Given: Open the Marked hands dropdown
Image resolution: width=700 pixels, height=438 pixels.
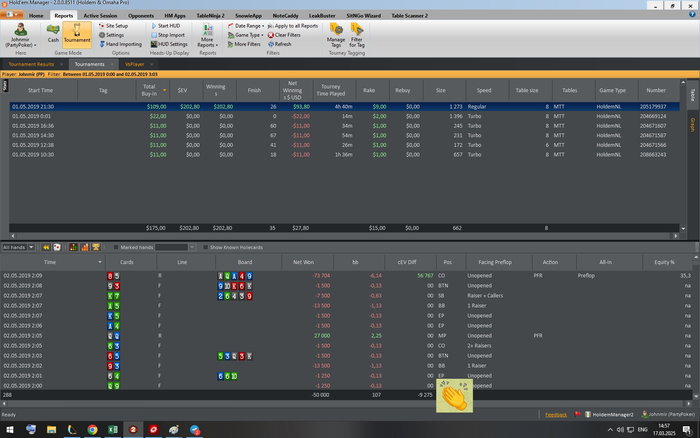Looking at the screenshot, I should pos(192,247).
